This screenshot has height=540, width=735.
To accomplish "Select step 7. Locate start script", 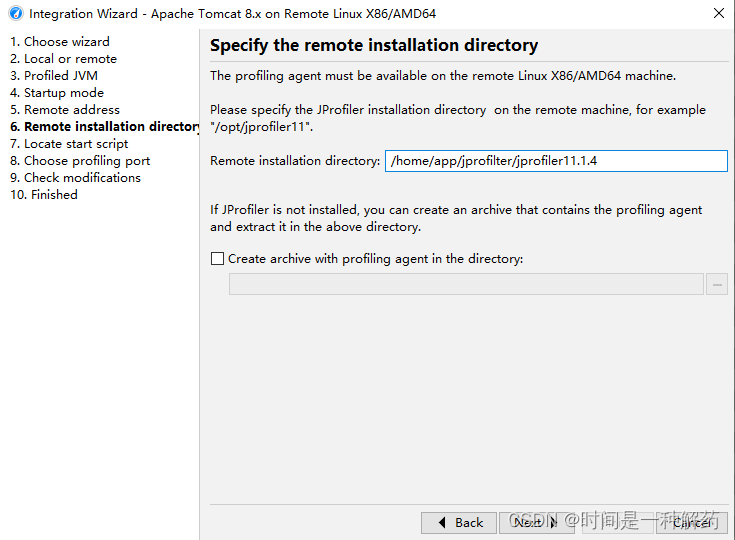I will click(69, 144).
